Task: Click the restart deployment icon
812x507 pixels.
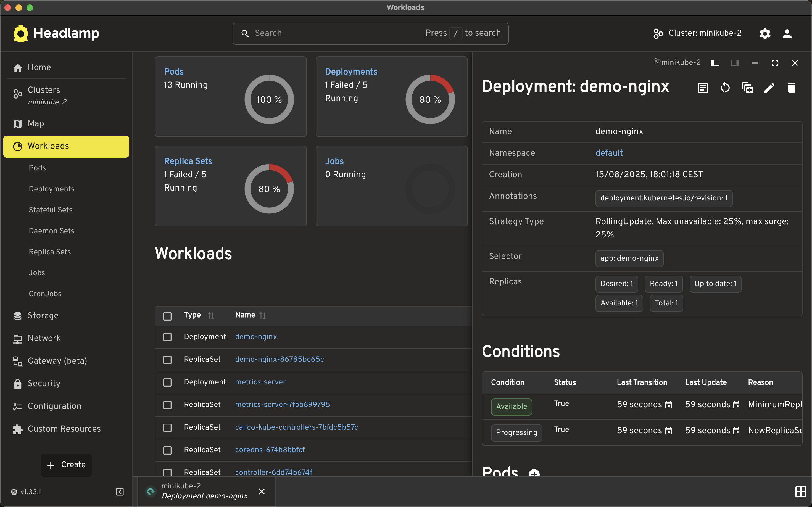Action: [x=725, y=88]
